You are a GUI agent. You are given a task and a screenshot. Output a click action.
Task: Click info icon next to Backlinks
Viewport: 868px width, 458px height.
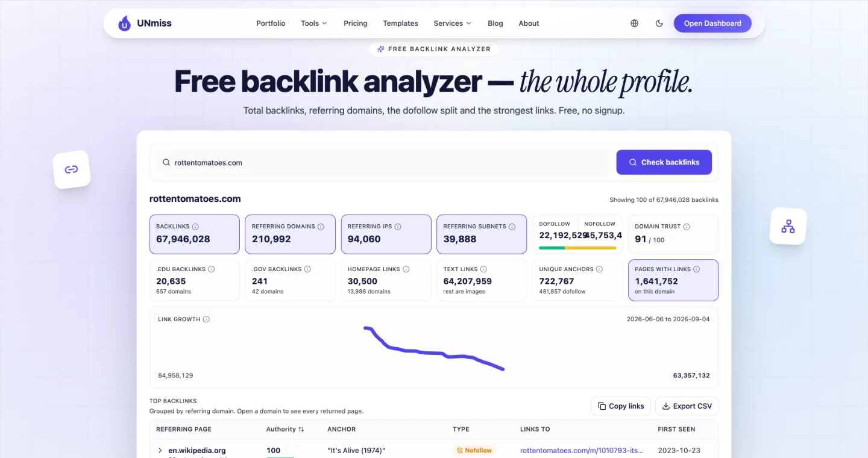pos(195,227)
